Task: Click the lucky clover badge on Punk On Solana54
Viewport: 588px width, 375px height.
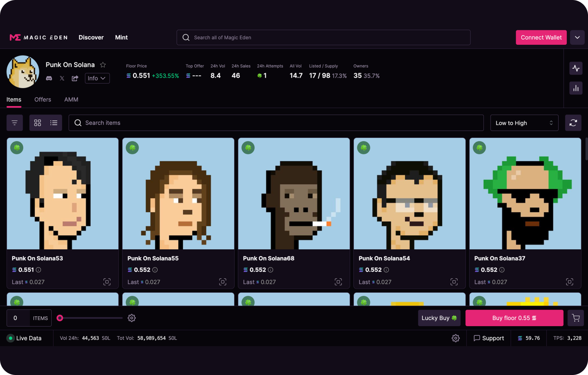Action: (x=364, y=148)
